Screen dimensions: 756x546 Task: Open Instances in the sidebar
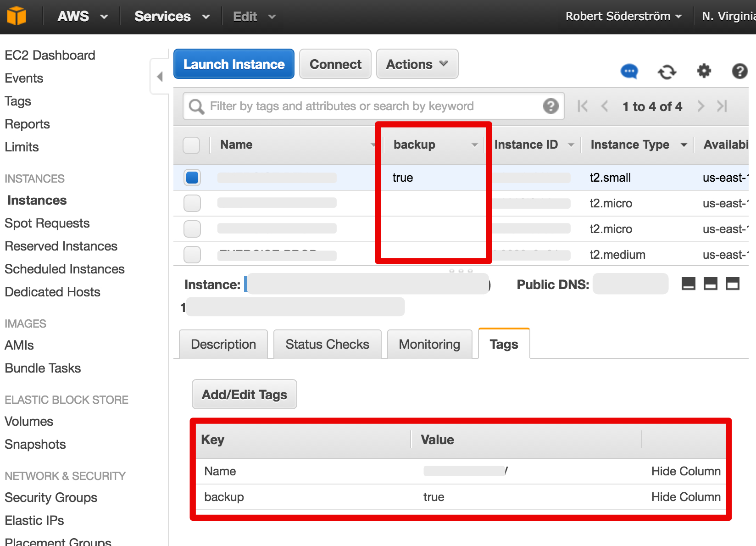click(x=37, y=200)
